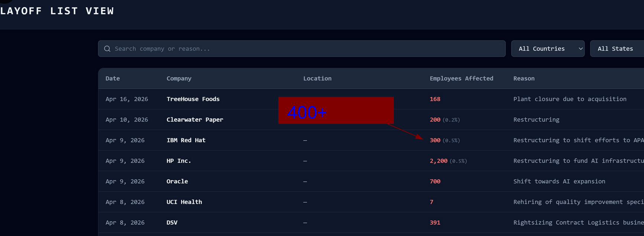Select Clearwater Paper company name
Screen dimensions: 644x236
195,119
